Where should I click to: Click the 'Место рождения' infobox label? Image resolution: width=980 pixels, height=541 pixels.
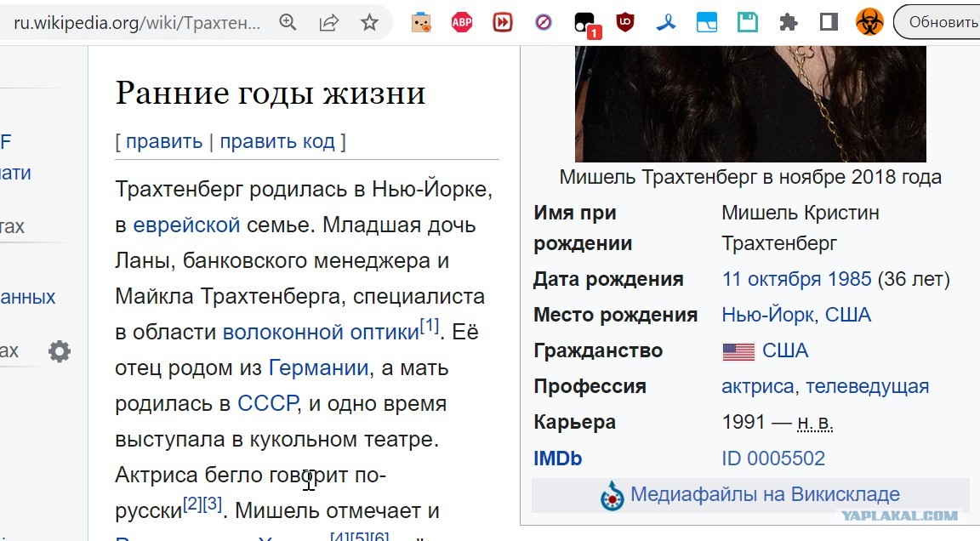(615, 315)
